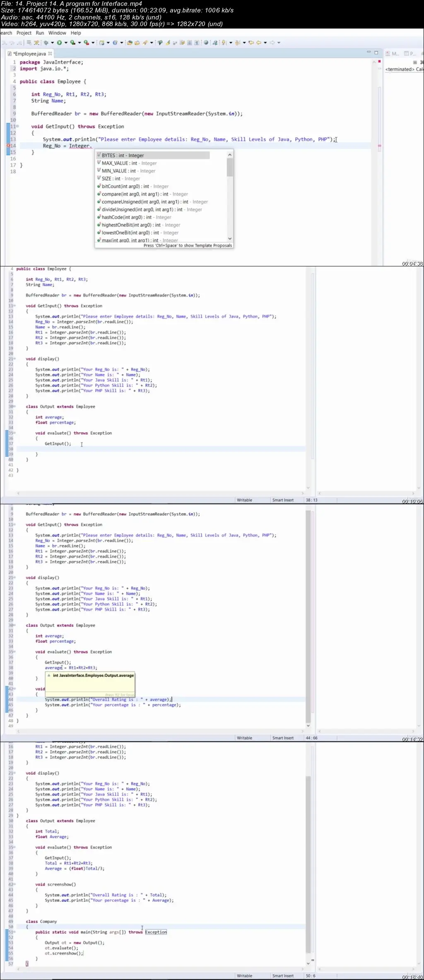The height and width of the screenshot is (980, 424).
Task: Switch to the 'M...' view tab on right
Action: point(392,53)
